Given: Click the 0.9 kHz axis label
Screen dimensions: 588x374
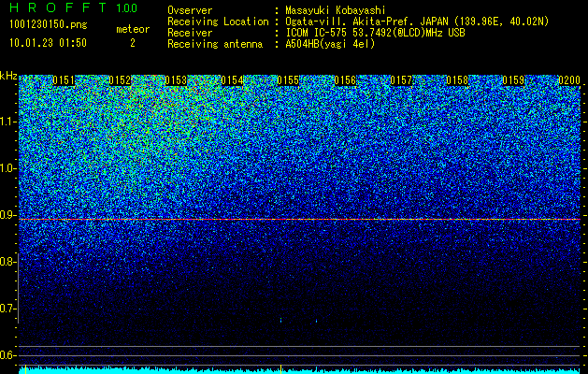Looking at the screenshot, I should tap(7, 215).
